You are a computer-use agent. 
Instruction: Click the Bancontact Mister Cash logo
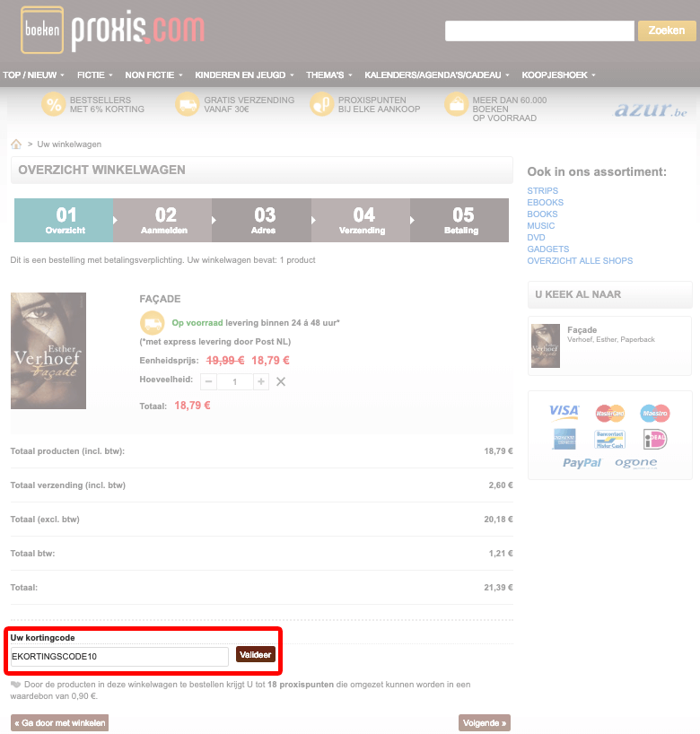click(609, 439)
